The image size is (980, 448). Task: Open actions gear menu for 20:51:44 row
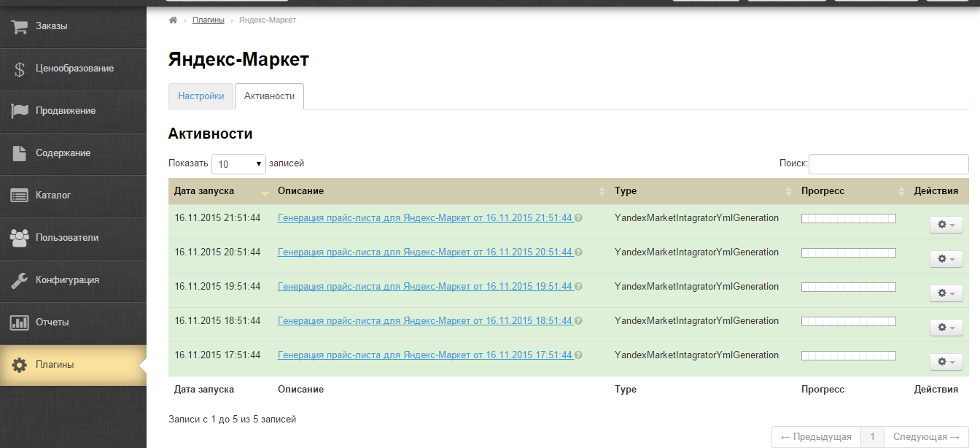[x=946, y=259]
